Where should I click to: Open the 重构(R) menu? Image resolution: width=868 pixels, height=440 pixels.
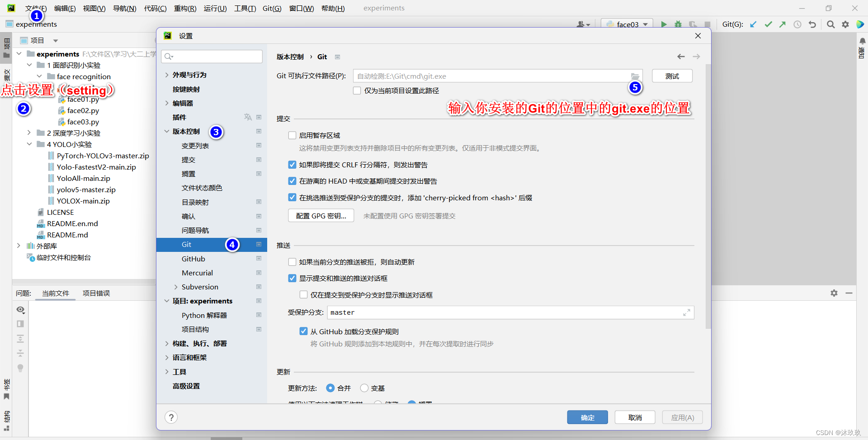click(185, 8)
